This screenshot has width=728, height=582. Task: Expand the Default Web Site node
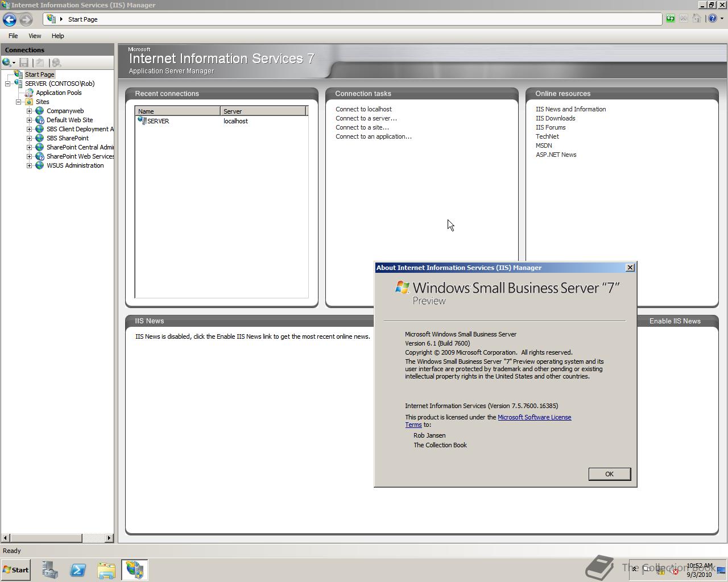[x=30, y=120]
